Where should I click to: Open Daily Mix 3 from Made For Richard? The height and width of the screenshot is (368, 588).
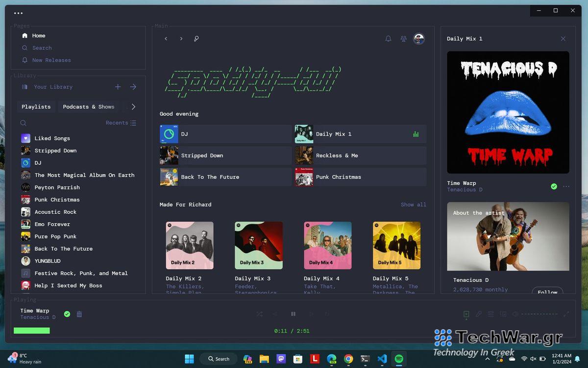(258, 245)
